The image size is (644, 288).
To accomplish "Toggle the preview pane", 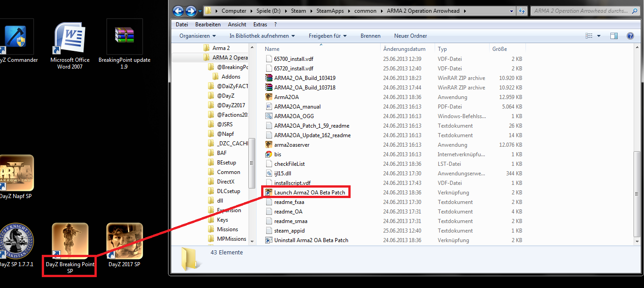I will click(614, 35).
